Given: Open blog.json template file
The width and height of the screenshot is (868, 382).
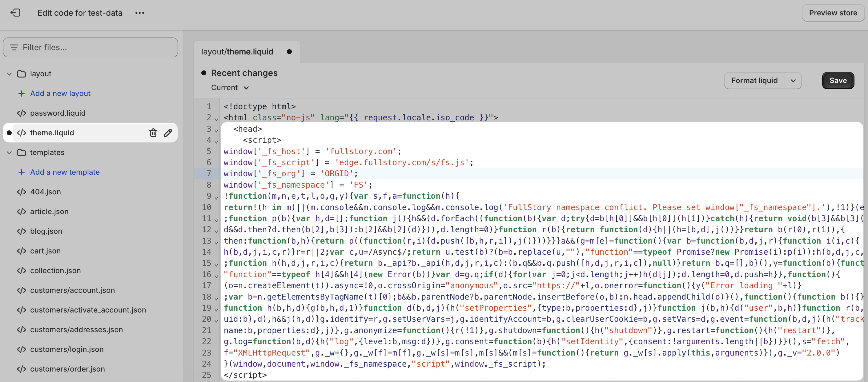Looking at the screenshot, I should [x=46, y=231].
